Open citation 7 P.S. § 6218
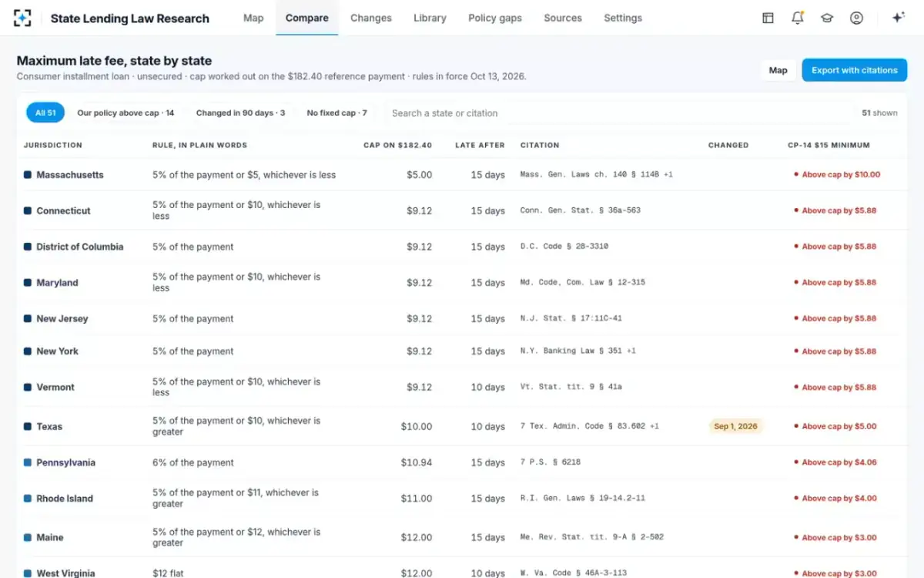924x578 pixels. coord(551,462)
